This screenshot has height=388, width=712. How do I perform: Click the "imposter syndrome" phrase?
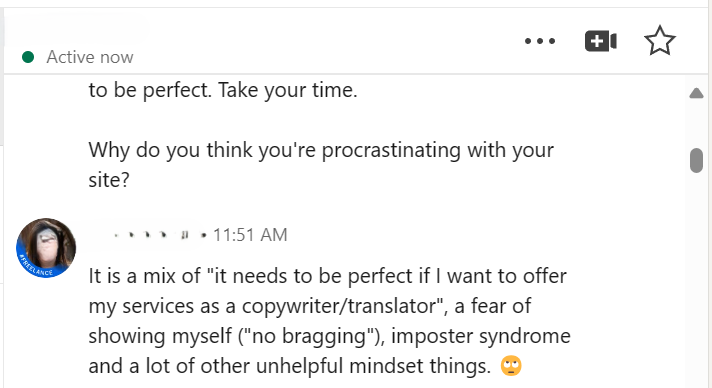[x=481, y=336]
